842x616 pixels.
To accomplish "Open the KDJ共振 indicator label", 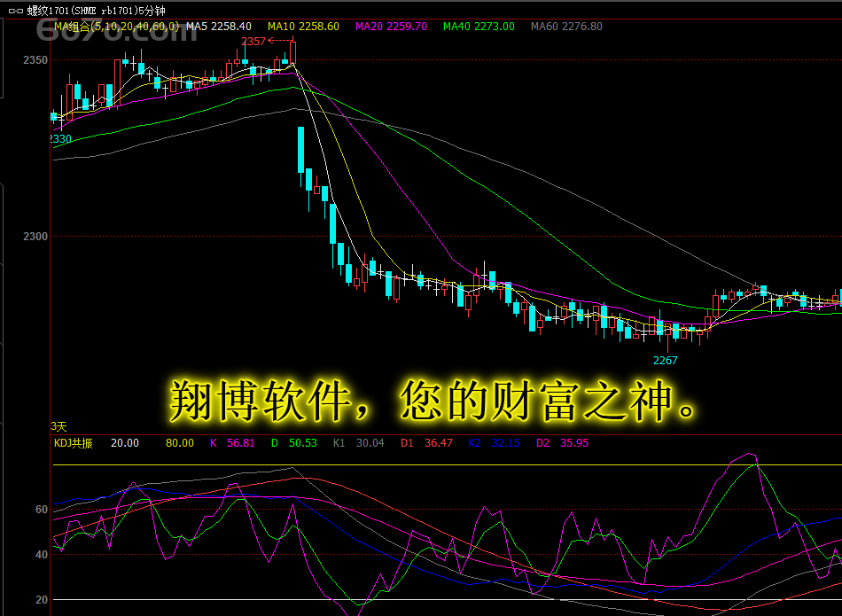I will pyautogui.click(x=73, y=443).
